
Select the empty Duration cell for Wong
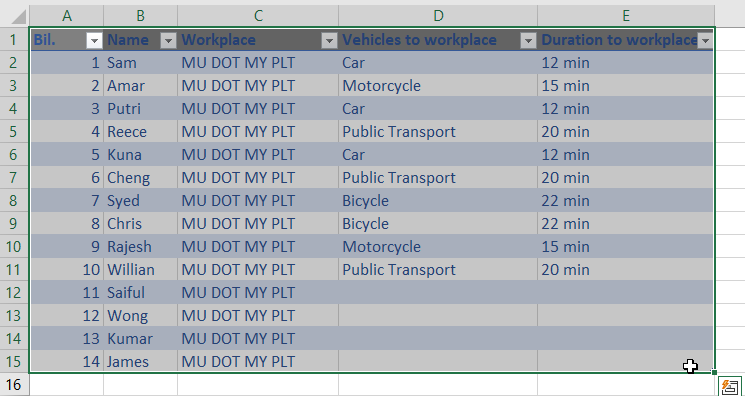[626, 316]
